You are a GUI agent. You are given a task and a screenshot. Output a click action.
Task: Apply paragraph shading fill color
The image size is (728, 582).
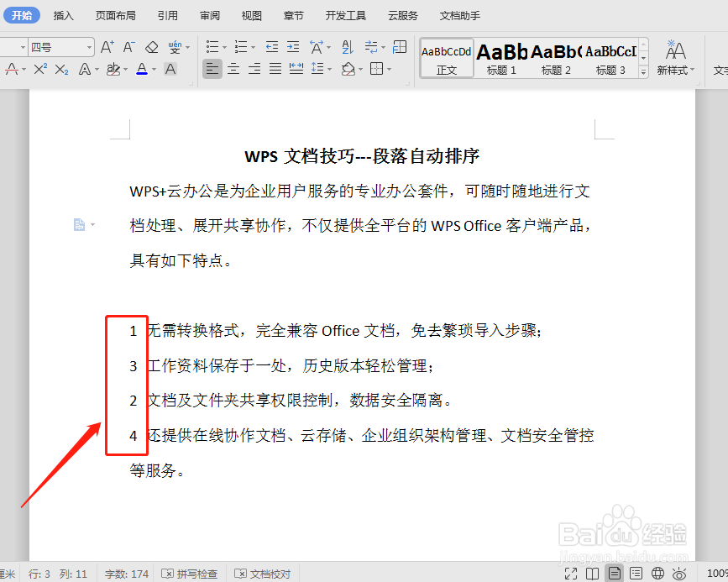[x=348, y=69]
